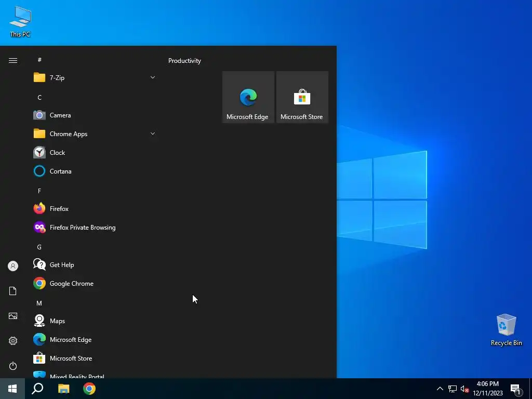Launch the Clock app
532x399 pixels.
[95, 153]
